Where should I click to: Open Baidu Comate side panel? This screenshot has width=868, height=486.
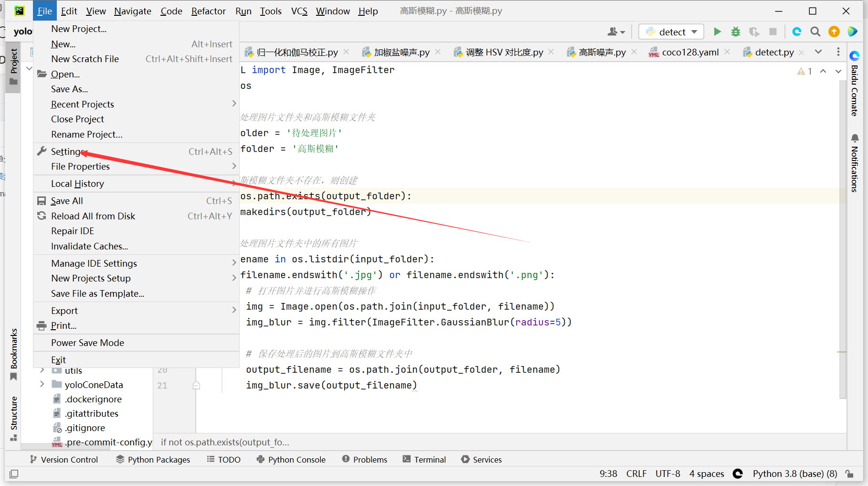(854, 84)
